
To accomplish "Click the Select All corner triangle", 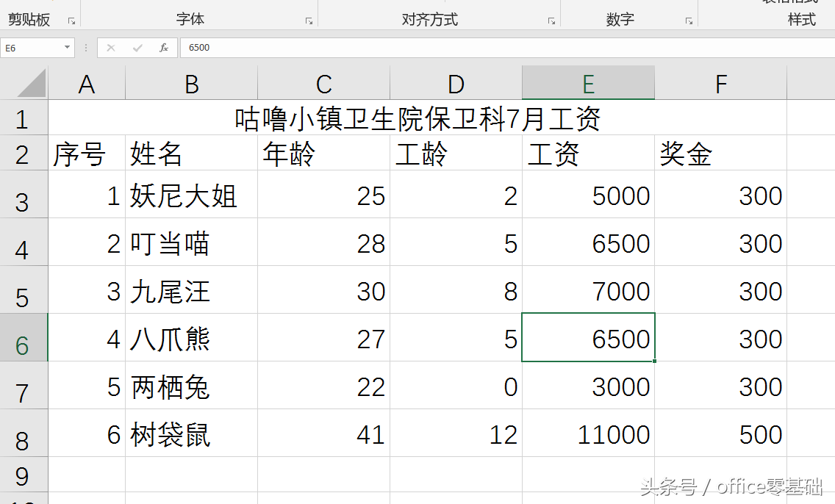I will coord(31,84).
